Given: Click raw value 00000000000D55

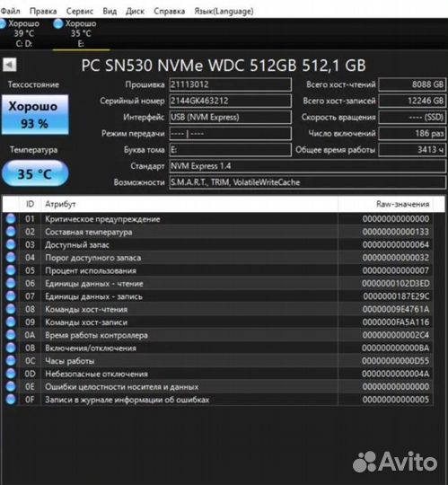Looking at the screenshot, I should (395, 361).
